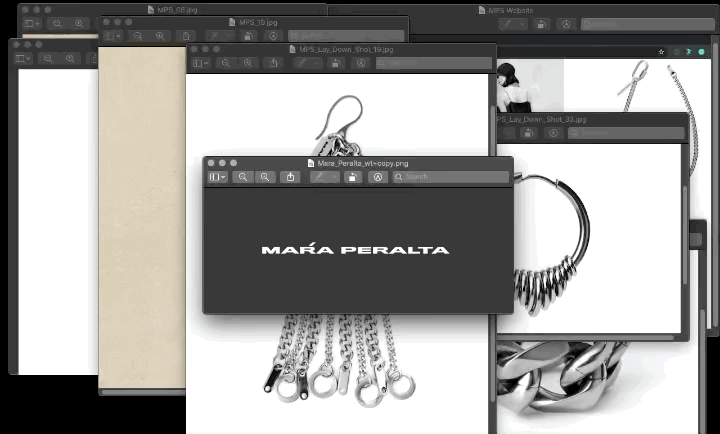This screenshot has width=720, height=434.
Task: Bookmark page using star icon in browser bar
Action: [x=661, y=52]
